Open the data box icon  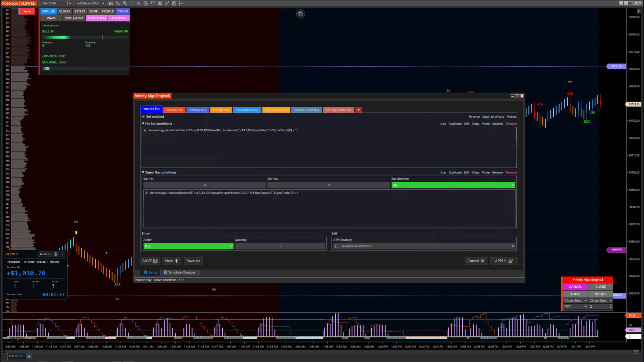[x=146, y=3]
